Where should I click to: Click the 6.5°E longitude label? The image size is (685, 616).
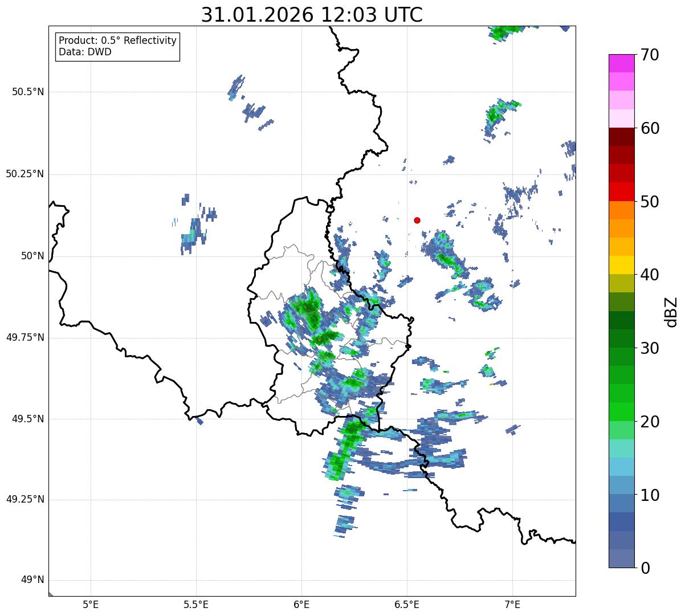[407, 605]
